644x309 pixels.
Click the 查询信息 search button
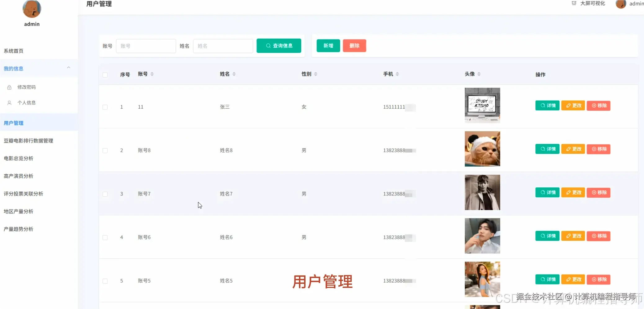tap(279, 46)
